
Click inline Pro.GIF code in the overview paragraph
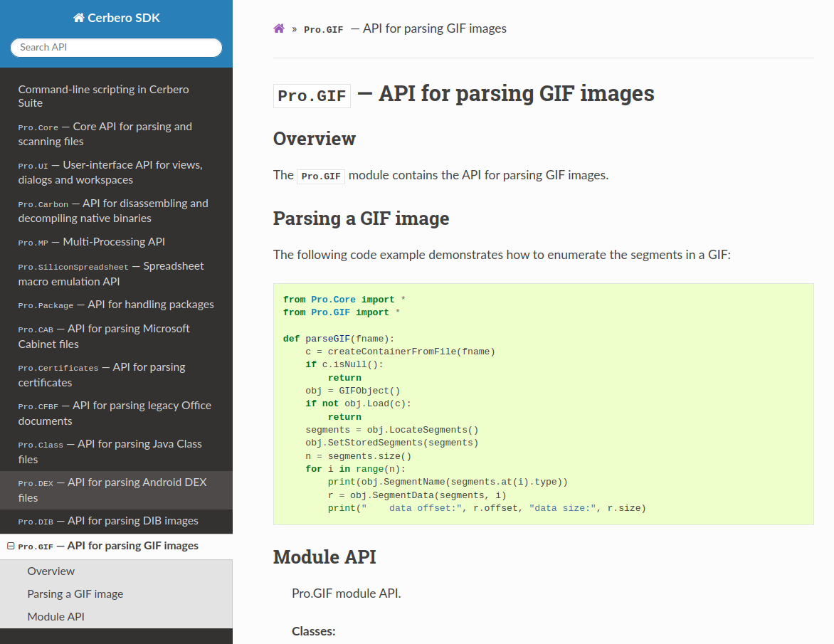[321, 176]
